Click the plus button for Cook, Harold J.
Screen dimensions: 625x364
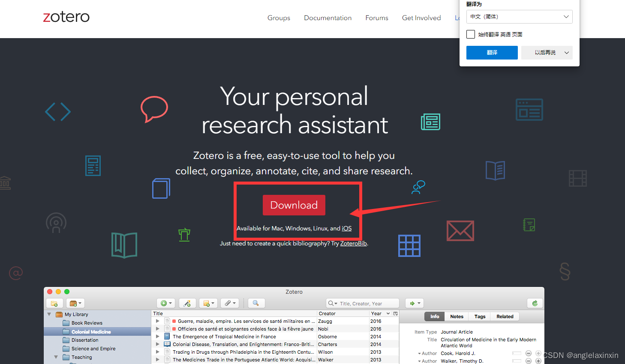coord(538,353)
